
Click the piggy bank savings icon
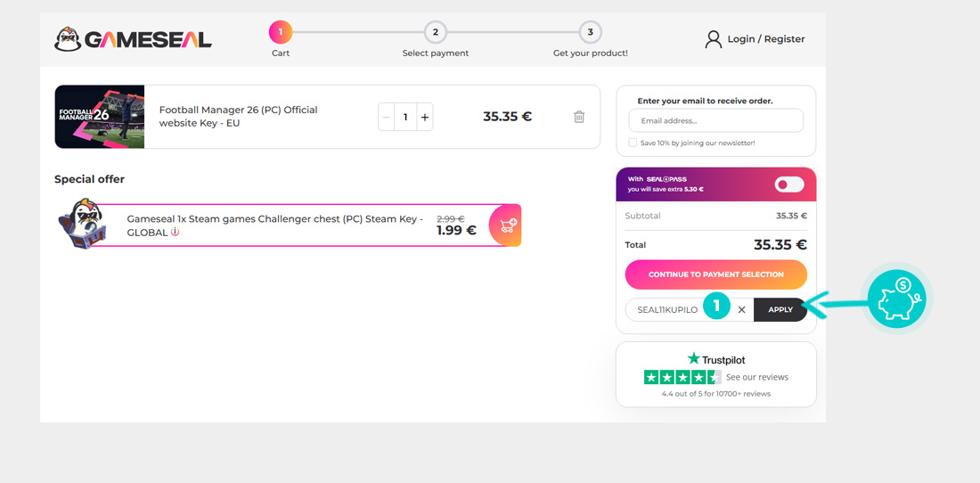point(897,299)
